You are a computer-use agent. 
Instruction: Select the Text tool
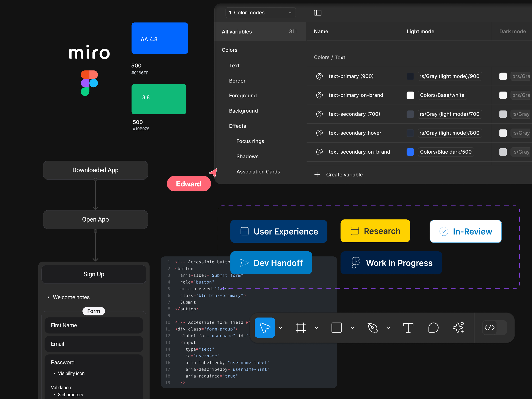point(408,328)
